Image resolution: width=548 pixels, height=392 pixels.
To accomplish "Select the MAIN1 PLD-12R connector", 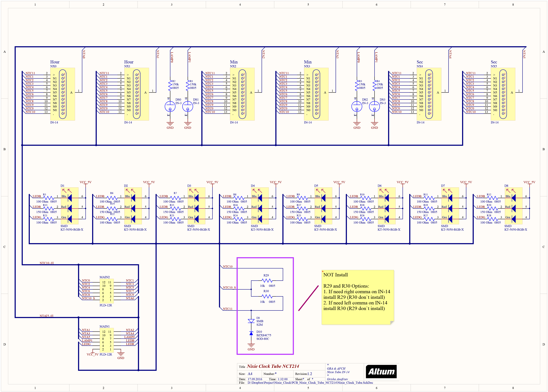I will pos(107,340).
